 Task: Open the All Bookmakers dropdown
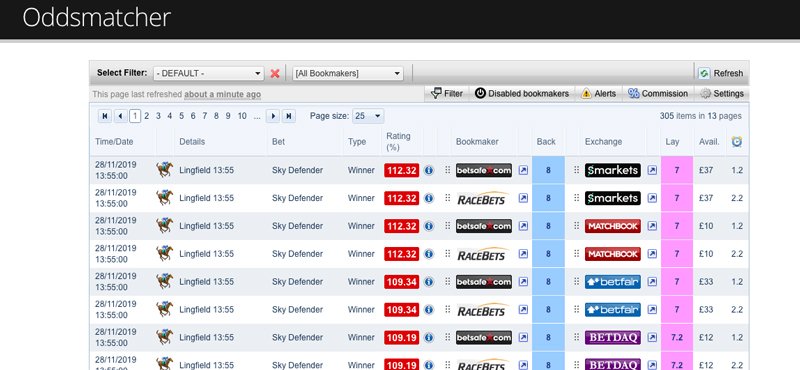[x=348, y=73]
